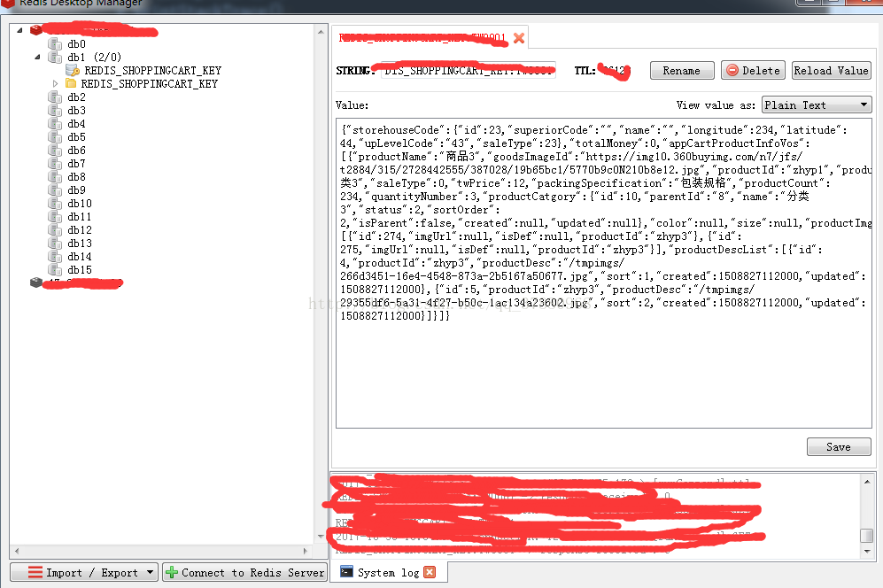883x588 pixels.
Task: Click system log scroll up arrow
Action: tap(867, 481)
